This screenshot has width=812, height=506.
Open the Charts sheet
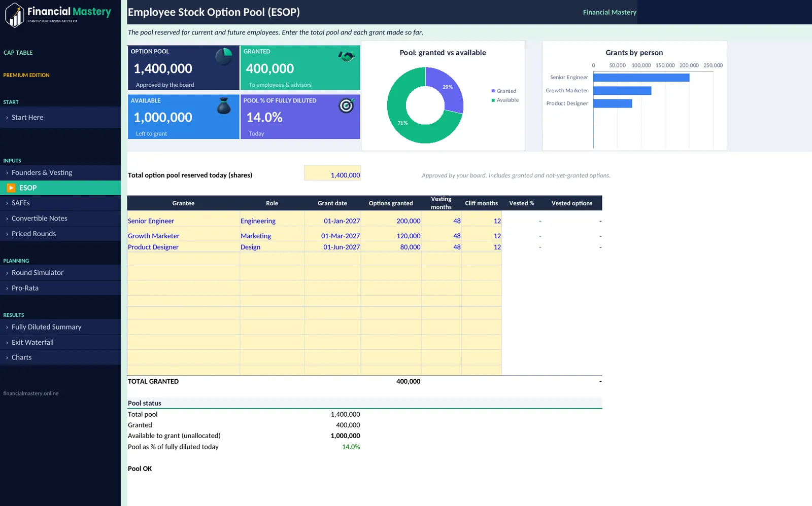point(60,357)
